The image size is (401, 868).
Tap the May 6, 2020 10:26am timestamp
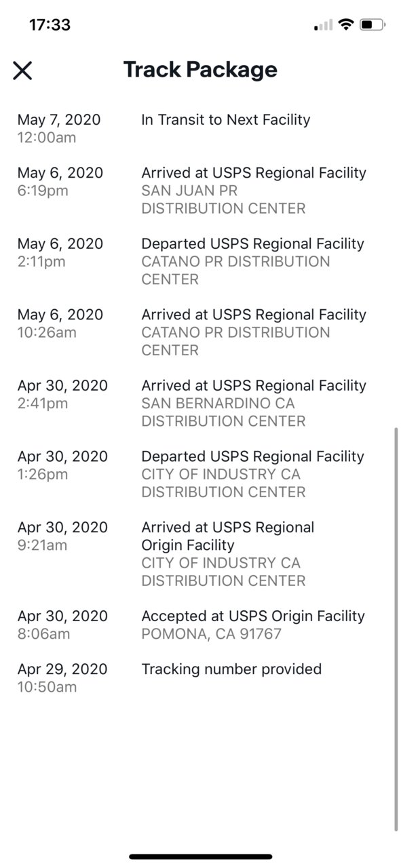tap(60, 323)
